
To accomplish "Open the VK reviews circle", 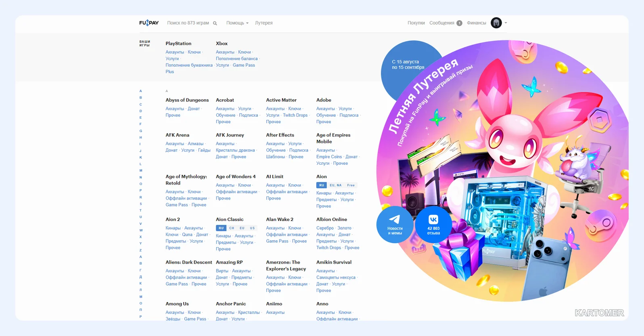I will [x=433, y=225].
